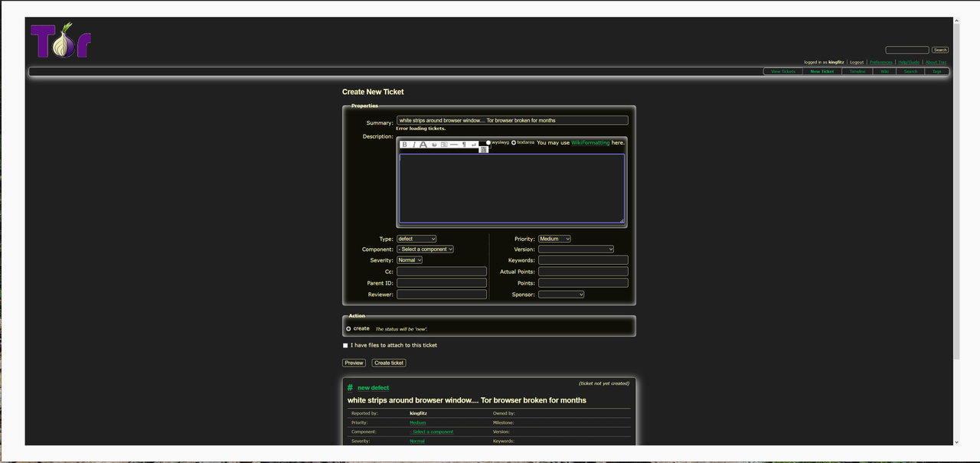Click the Cc input field
Viewport: 980px width, 463px height.
tap(442, 272)
